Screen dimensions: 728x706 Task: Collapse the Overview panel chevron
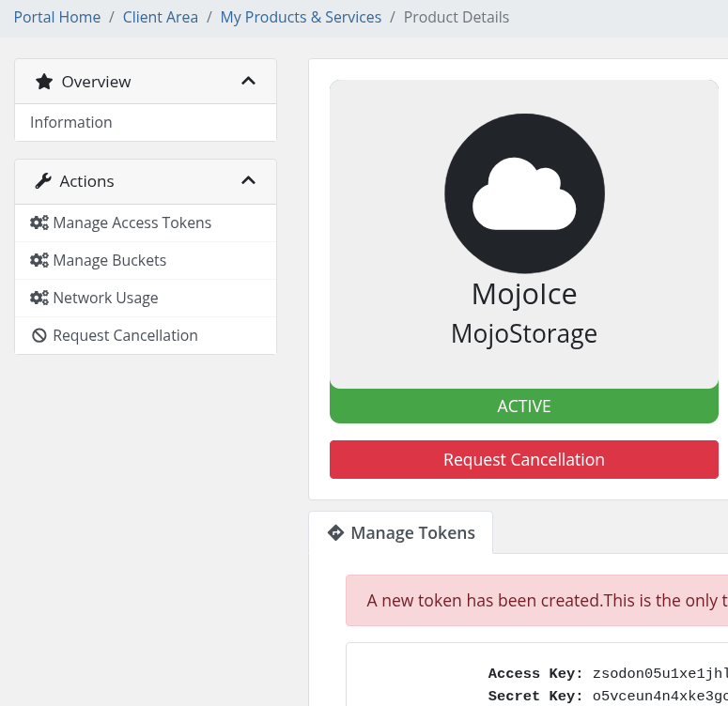[x=248, y=81]
